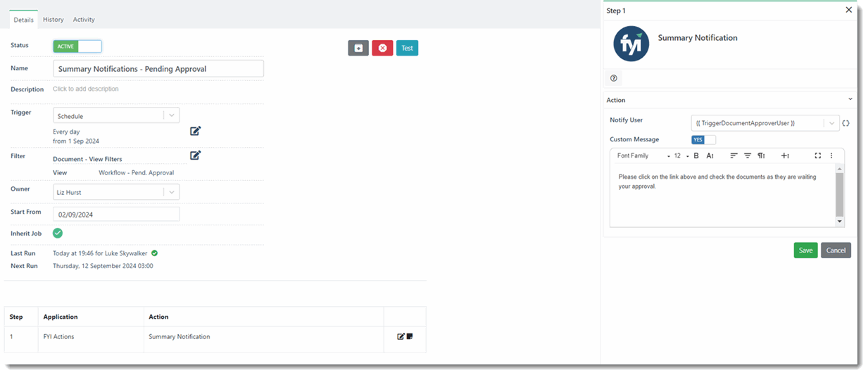
Task: Click the grey archive button next to Test
Action: pos(358,48)
